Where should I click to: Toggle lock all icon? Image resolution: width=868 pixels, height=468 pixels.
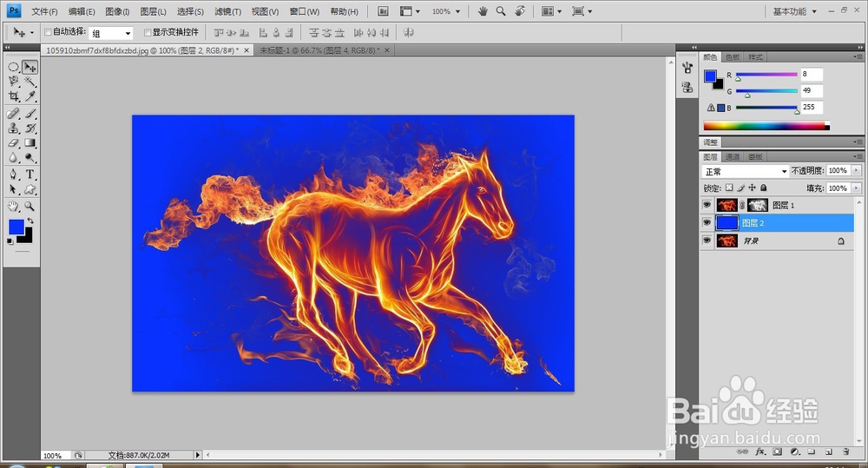pos(763,188)
